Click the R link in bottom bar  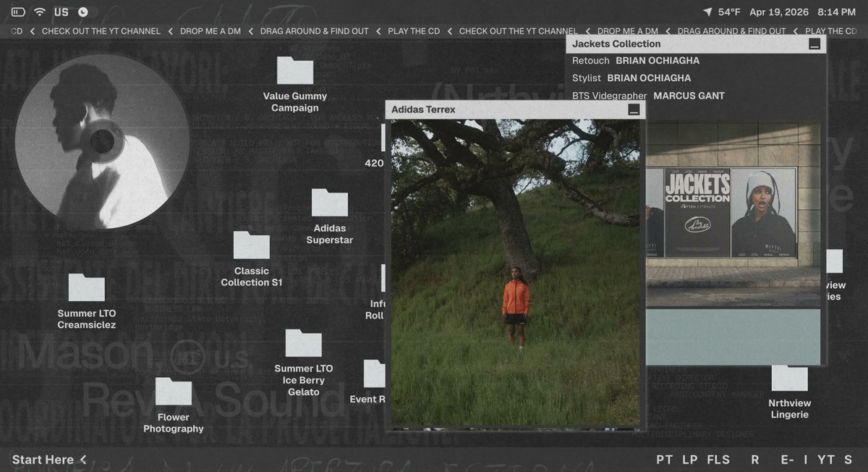755,460
